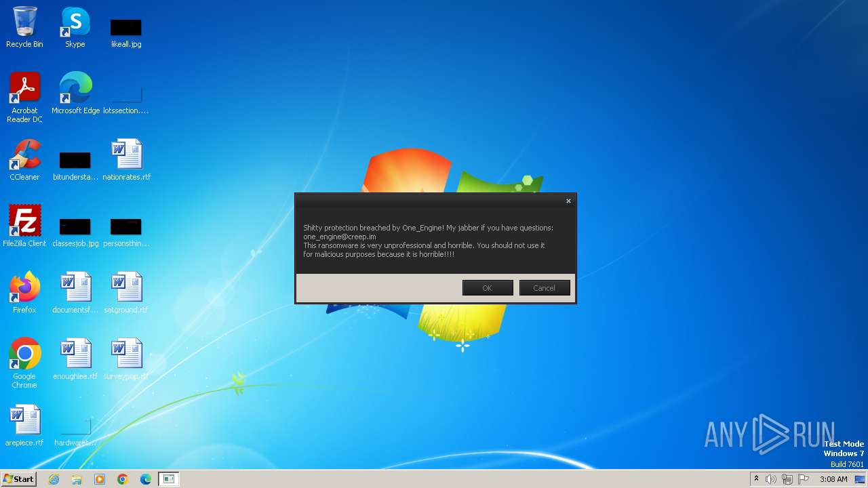Select the Acrobat Reader DC shortcut

pyautogui.click(x=24, y=98)
